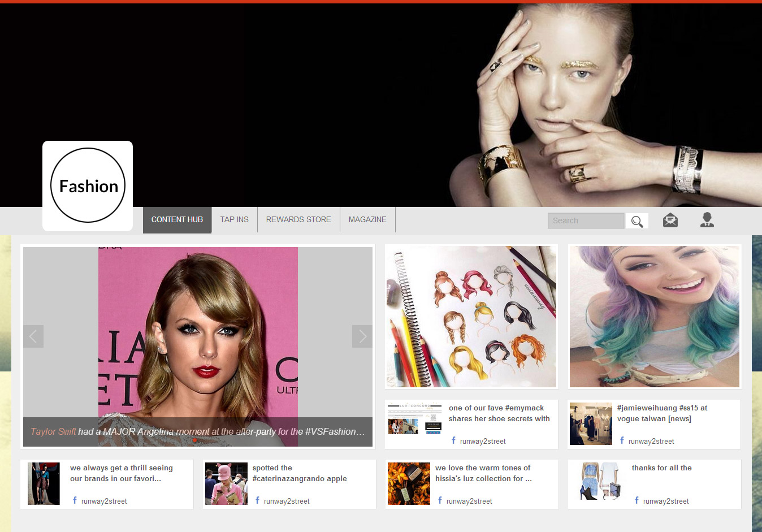Image resolution: width=762 pixels, height=532 pixels.
Task: Open 'we always get a thrill seeing' post
Action: [122, 473]
